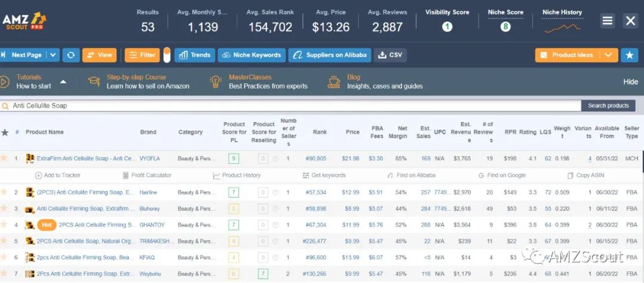This screenshot has height=283, width=644.
Task: Open the star favorites button beside Product Ideas
Action: pos(629,55)
